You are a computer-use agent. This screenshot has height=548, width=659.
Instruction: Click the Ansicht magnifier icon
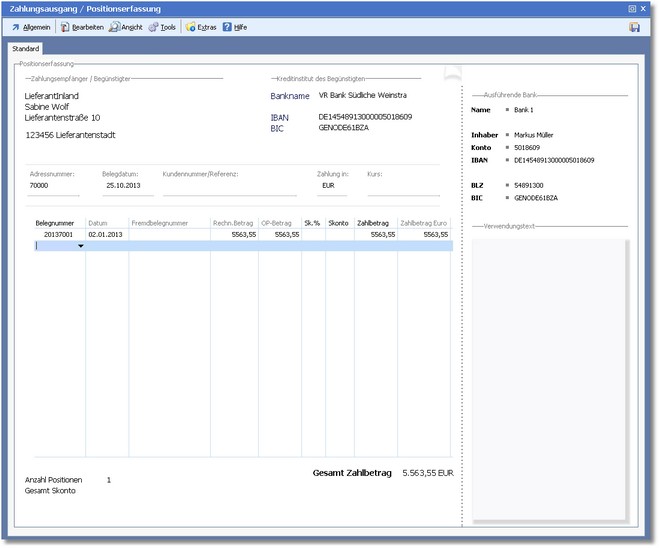[116, 27]
